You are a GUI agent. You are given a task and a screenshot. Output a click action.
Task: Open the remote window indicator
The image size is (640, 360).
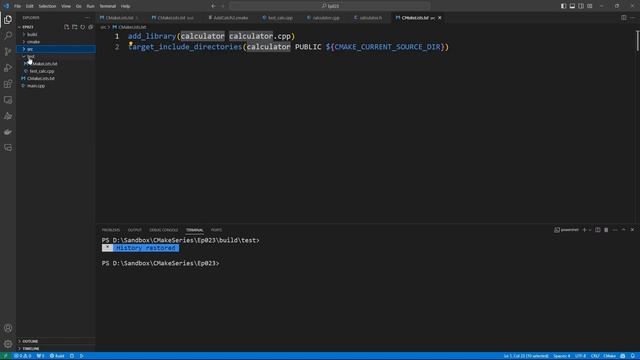pyautogui.click(x=6, y=356)
